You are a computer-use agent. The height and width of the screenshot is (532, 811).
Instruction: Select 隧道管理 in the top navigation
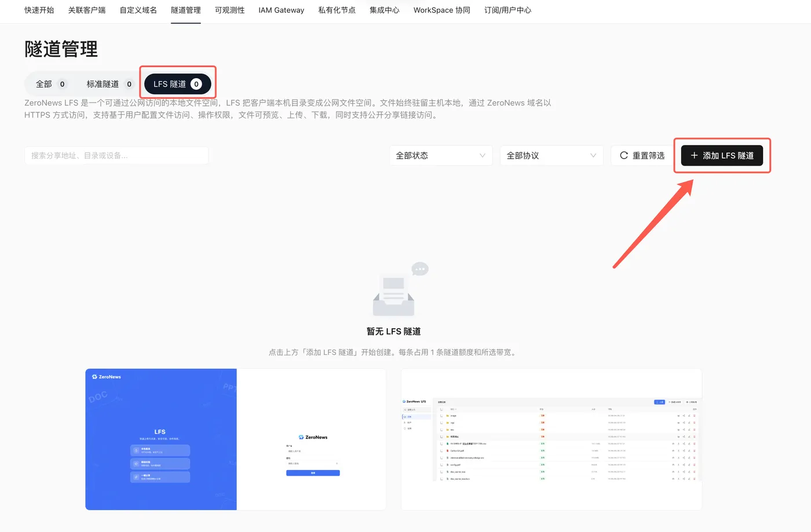point(186,10)
